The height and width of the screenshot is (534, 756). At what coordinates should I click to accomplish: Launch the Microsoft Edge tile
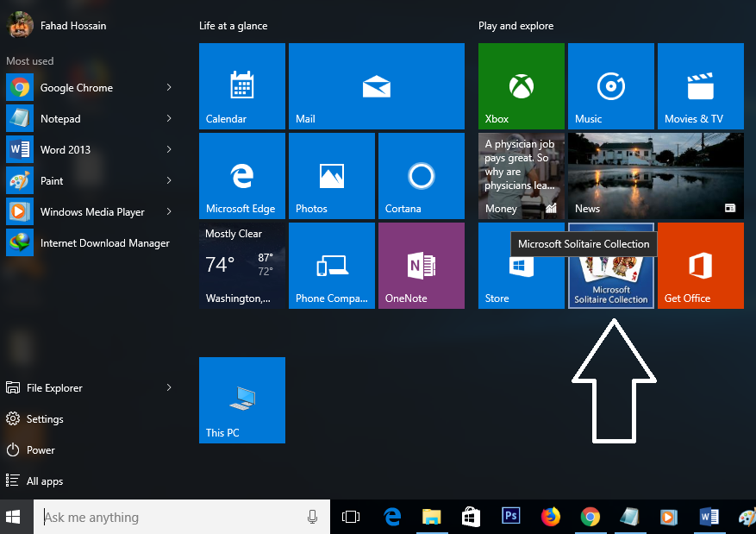(241, 176)
